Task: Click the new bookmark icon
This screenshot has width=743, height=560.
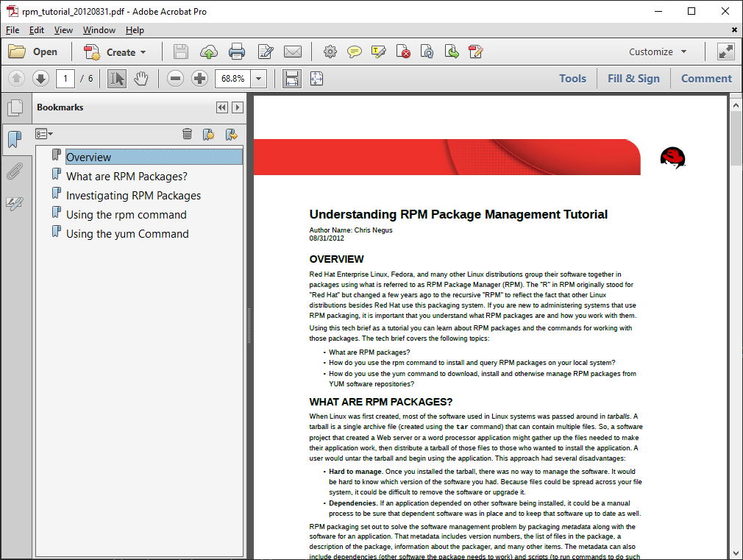Action: point(208,135)
